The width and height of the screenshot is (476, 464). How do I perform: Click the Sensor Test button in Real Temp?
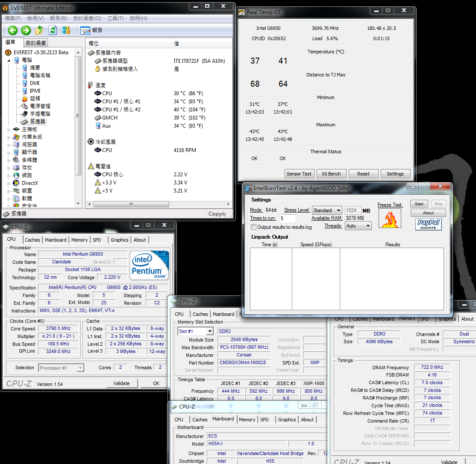[299, 174]
